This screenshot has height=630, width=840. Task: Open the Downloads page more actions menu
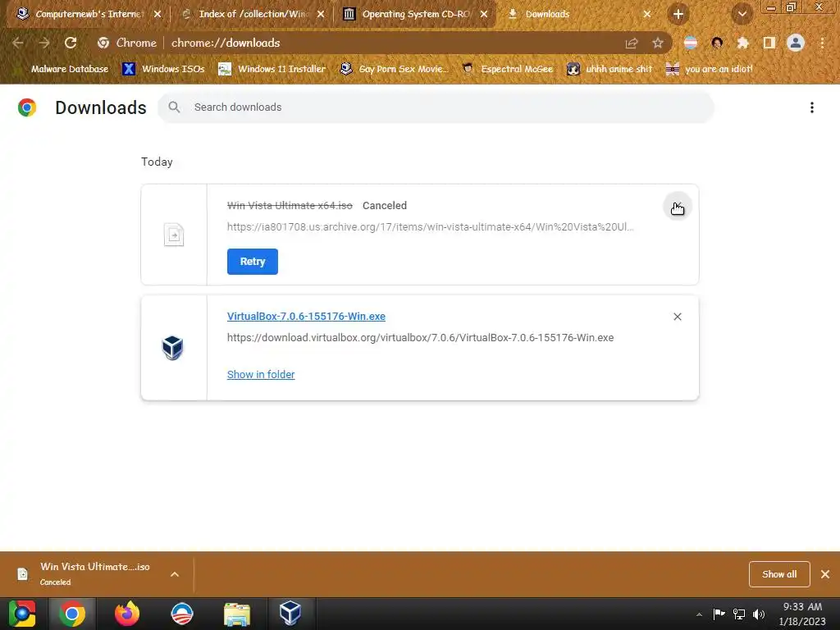tap(811, 107)
